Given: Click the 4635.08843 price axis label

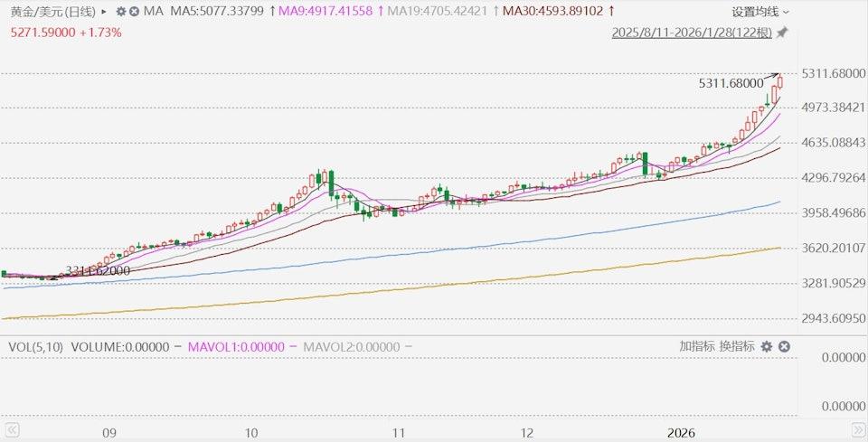Looking at the screenshot, I should click(x=834, y=143).
